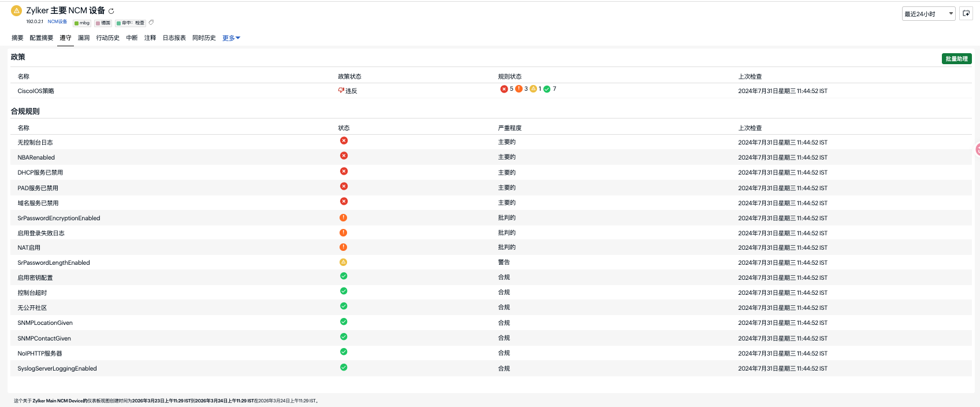Click the red critical count icon in rule status
Screen dimensions: 980x407
(x=504, y=89)
